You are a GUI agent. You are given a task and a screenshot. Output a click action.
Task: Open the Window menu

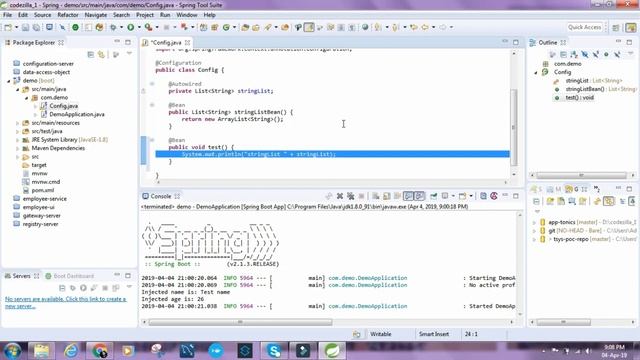point(187,15)
